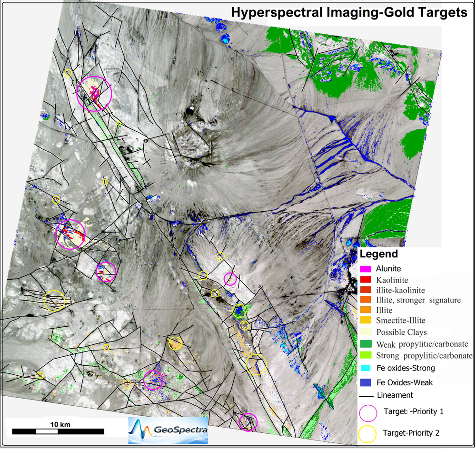Click the Lineament black line symbol
Image resolution: width=476 pixels, height=449 pixels.
[366, 396]
